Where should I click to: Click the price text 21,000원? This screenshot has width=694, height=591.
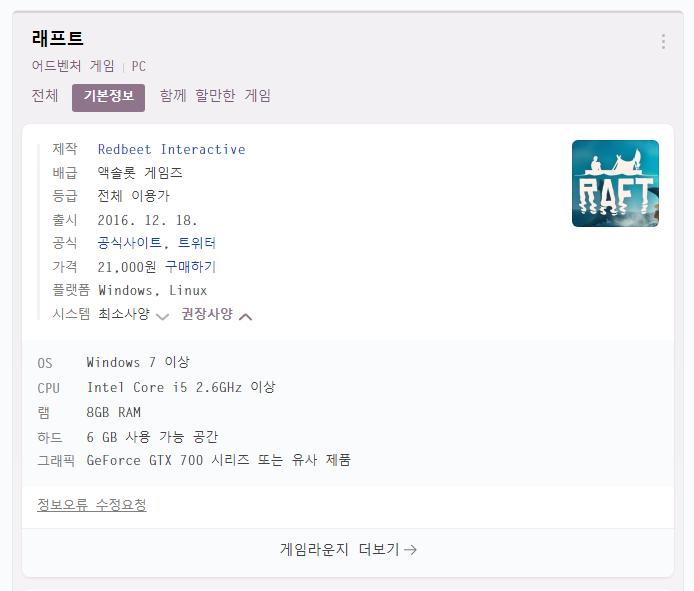pyautogui.click(x=127, y=267)
